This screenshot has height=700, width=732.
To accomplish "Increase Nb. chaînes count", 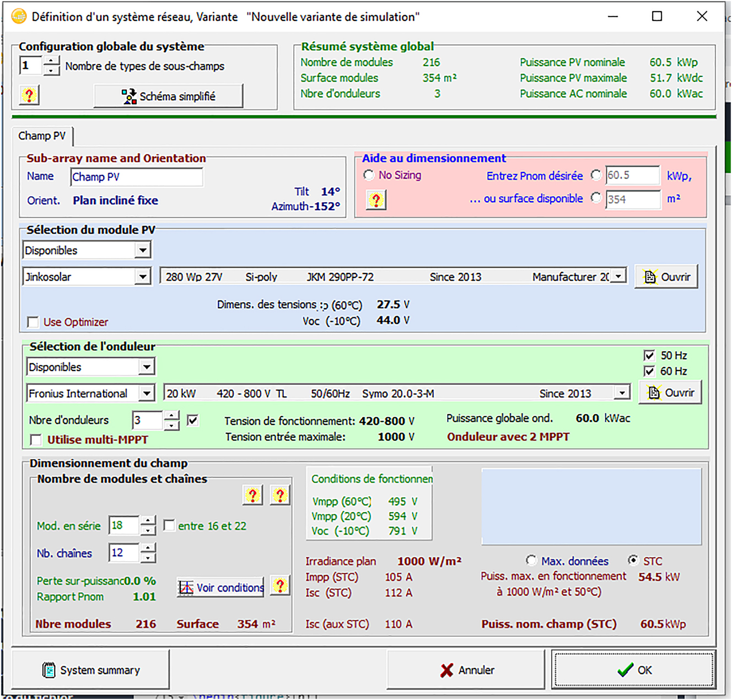I will pos(148,548).
